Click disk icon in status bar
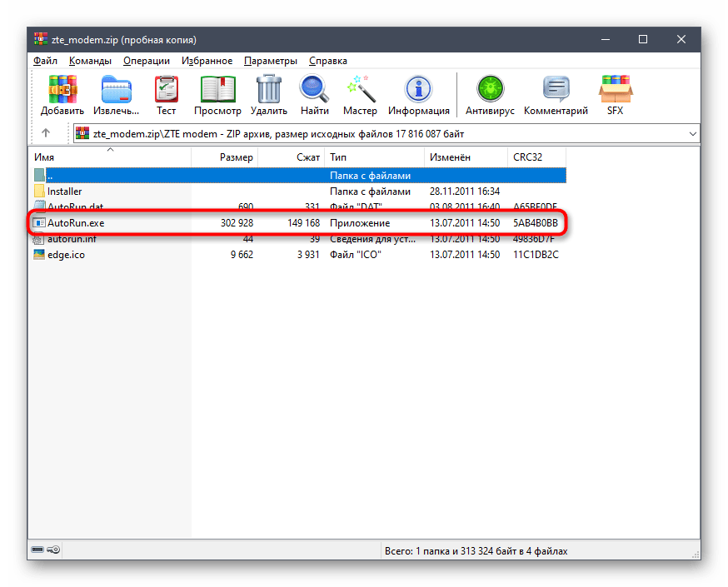This screenshot has width=728, height=587. 37,550
